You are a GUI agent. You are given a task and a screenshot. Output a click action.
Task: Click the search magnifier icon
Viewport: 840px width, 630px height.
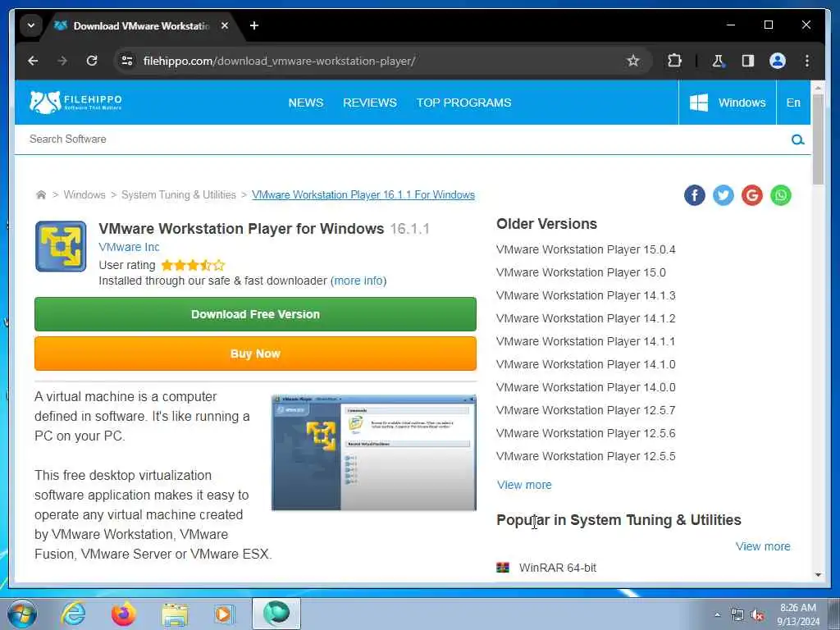click(797, 139)
